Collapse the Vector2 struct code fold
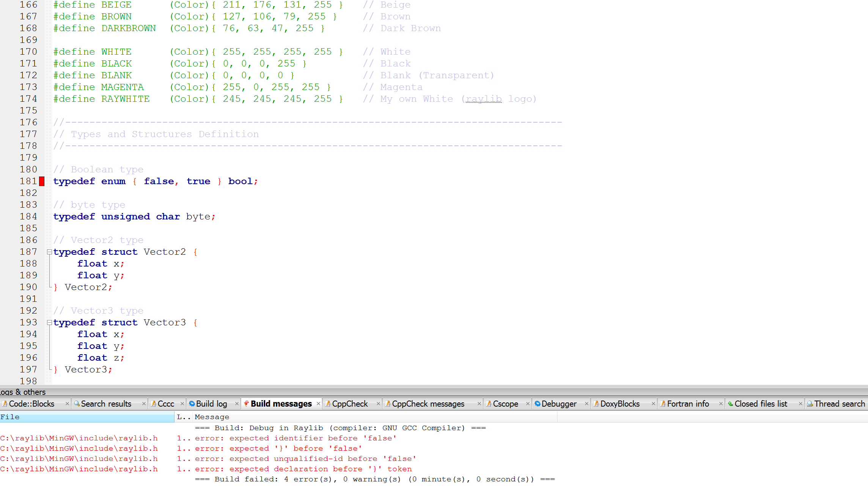868x489 pixels. [49, 252]
